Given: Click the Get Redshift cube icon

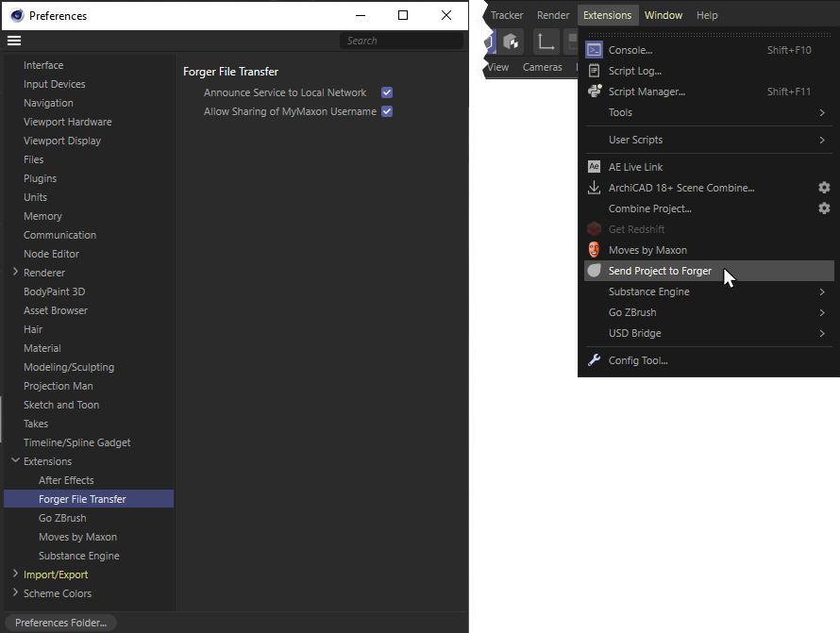Looking at the screenshot, I should coord(594,229).
